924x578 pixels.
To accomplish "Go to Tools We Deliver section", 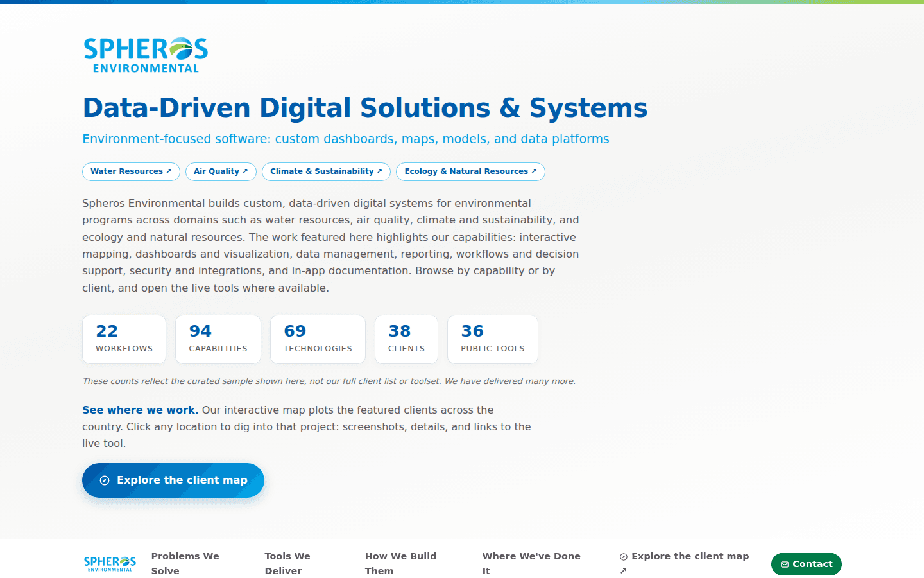I will click(x=287, y=563).
